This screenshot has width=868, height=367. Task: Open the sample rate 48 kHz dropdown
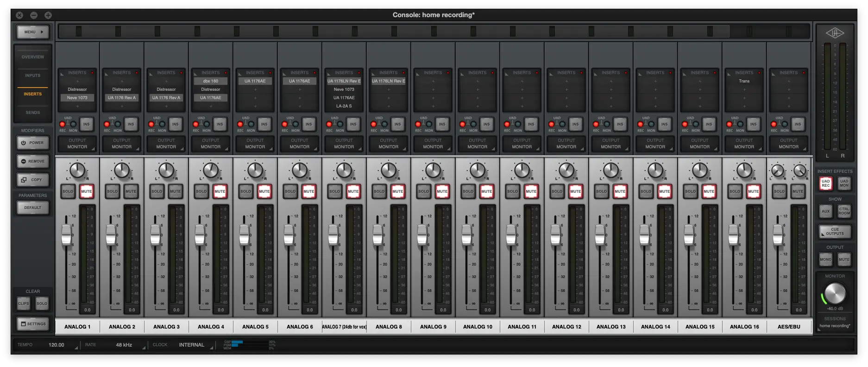(x=124, y=345)
